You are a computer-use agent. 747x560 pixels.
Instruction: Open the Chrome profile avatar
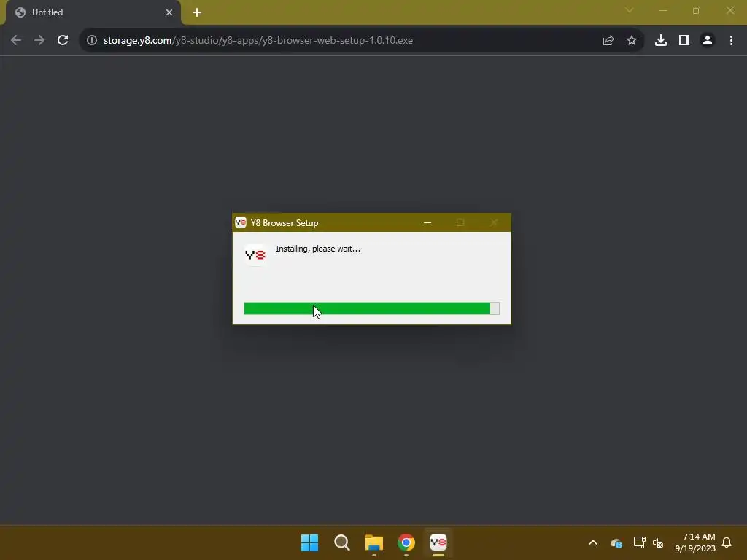(x=708, y=41)
